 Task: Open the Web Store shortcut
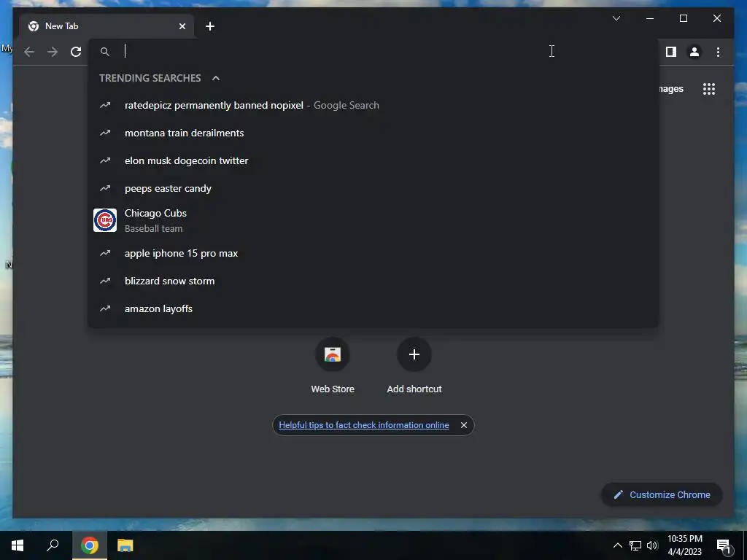(x=333, y=366)
